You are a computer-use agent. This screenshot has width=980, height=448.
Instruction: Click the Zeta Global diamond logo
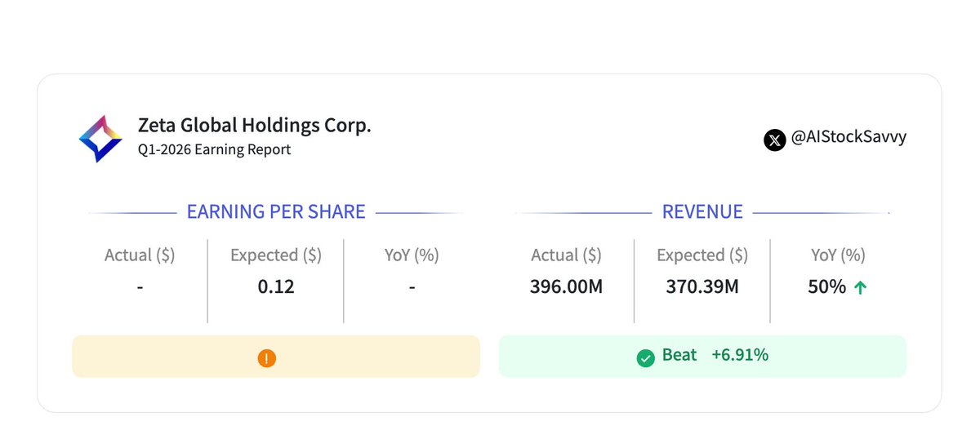click(100, 138)
